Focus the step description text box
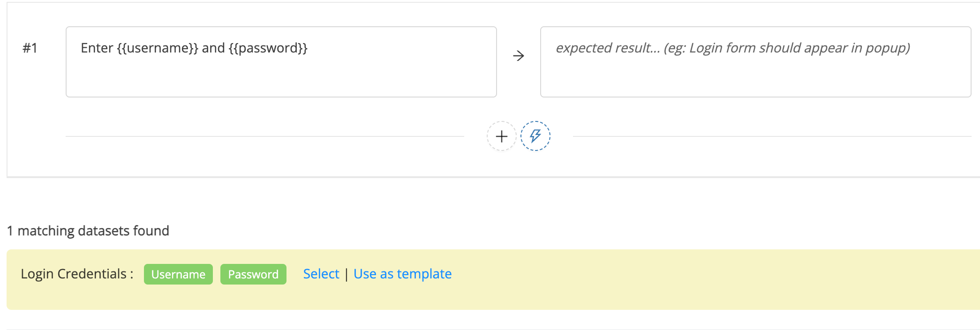 click(281, 62)
